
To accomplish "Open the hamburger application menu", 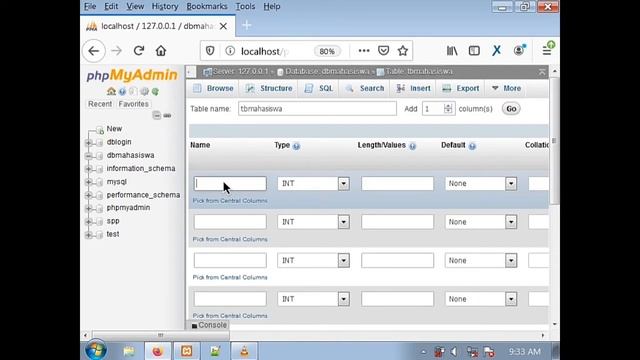I will coord(547,51).
